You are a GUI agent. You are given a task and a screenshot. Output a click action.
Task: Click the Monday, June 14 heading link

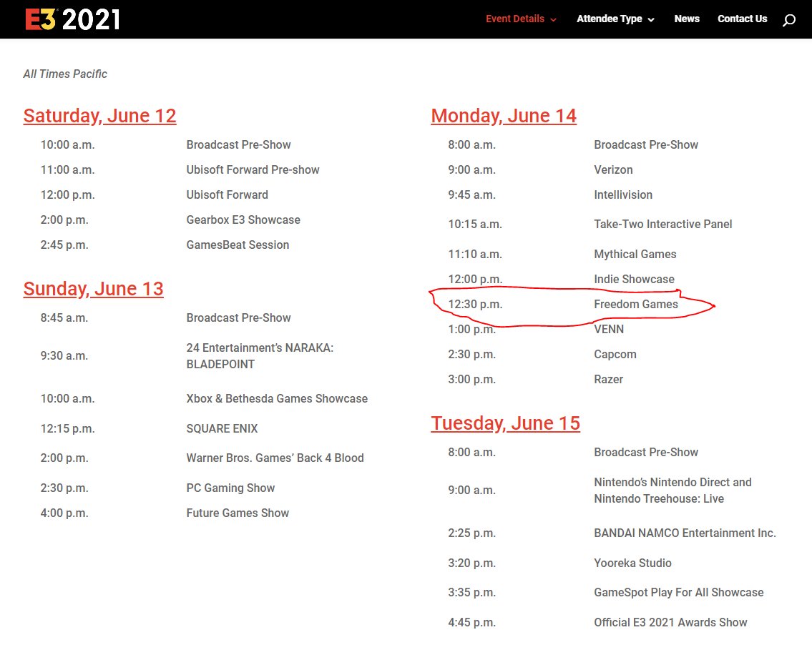(x=504, y=116)
